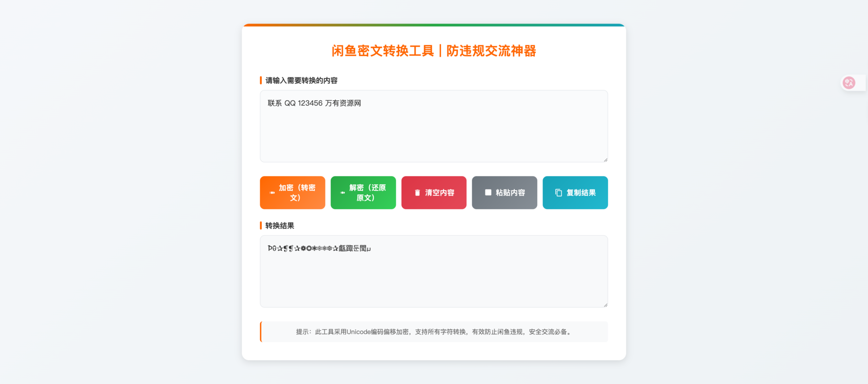Image resolution: width=868 pixels, height=384 pixels.
Task: Click the 粘贴内容 paste button
Action: pos(504,193)
